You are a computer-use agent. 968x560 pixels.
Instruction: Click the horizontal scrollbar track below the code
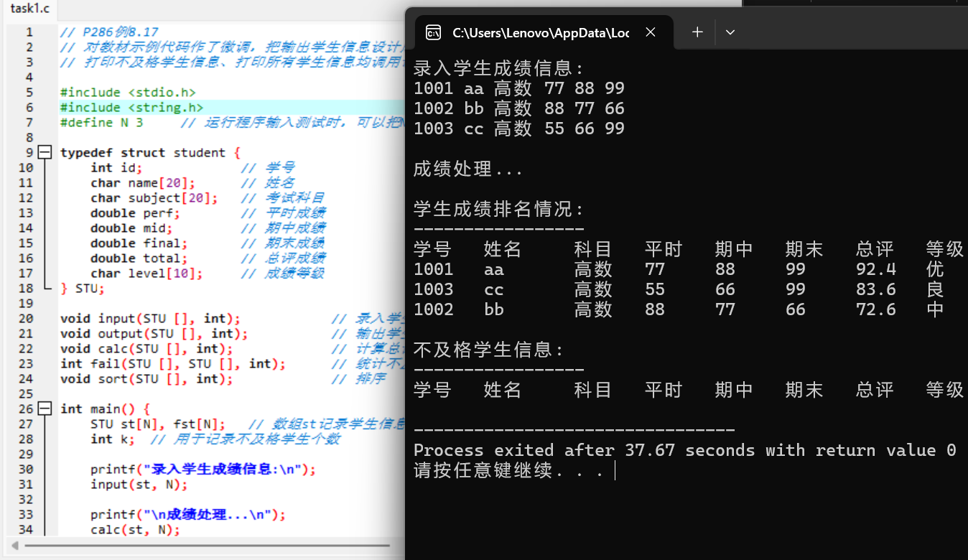tap(215, 546)
